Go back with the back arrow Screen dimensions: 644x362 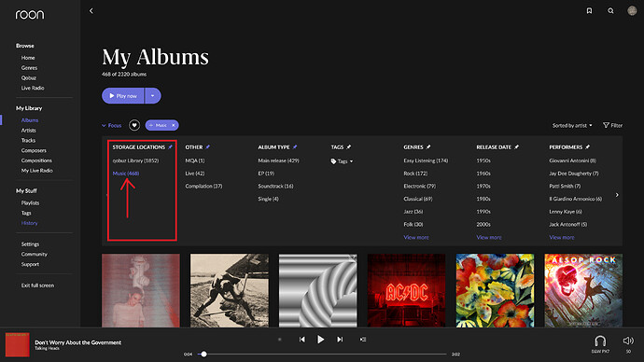pos(91,11)
